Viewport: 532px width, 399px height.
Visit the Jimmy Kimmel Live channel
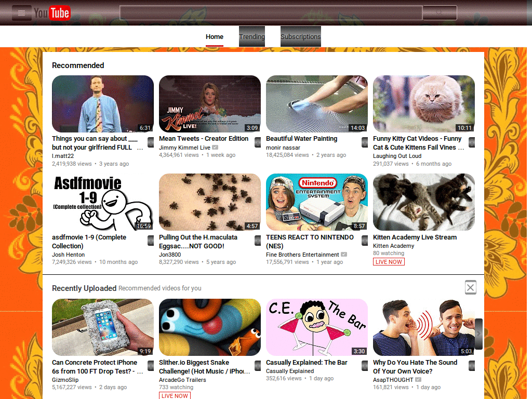click(184, 148)
